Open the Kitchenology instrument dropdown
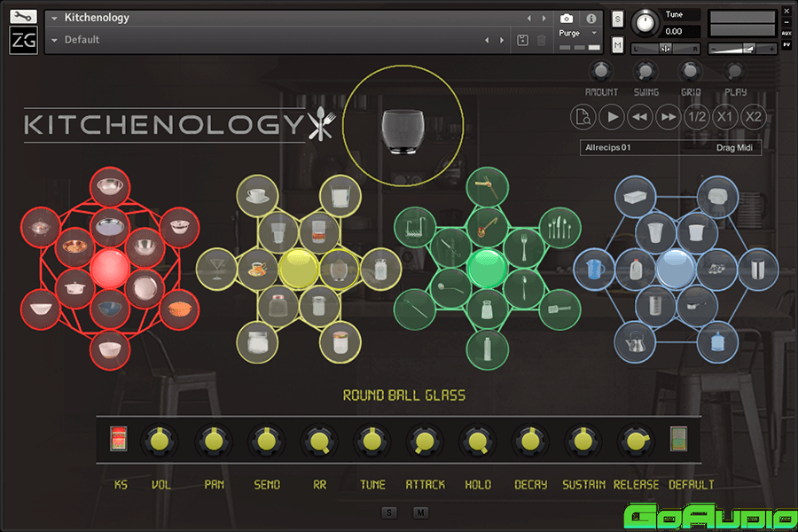 click(56, 18)
